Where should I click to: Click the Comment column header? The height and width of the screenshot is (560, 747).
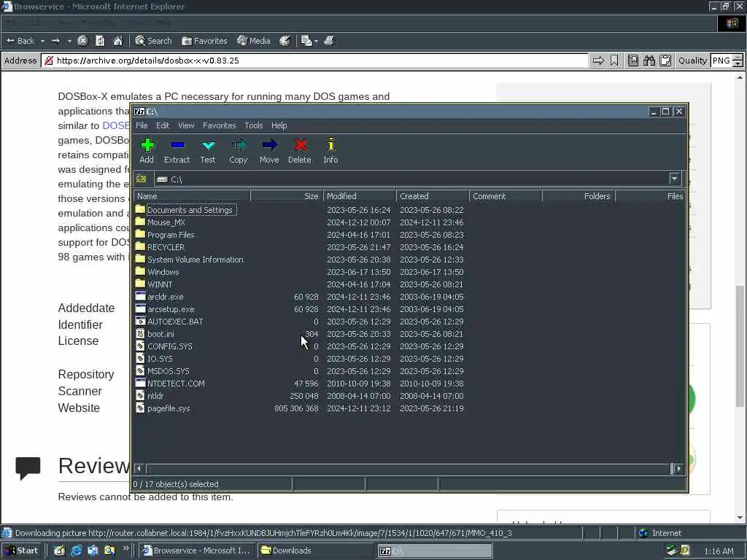(505, 196)
